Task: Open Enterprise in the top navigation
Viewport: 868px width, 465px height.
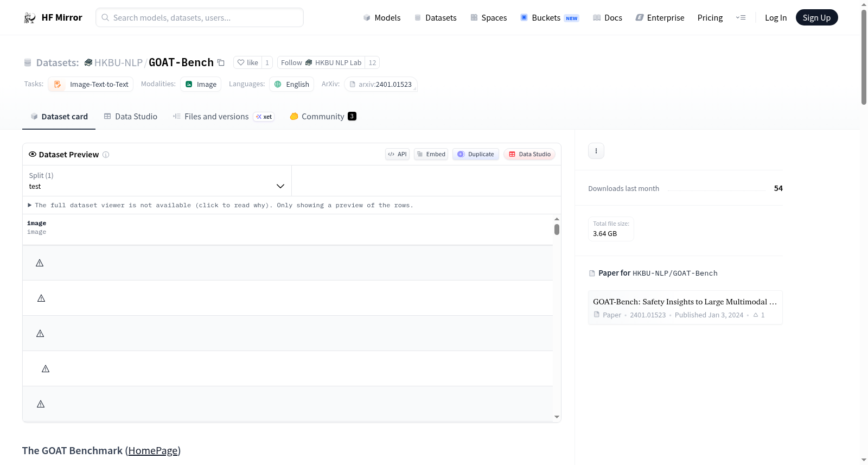Action: [x=660, y=17]
